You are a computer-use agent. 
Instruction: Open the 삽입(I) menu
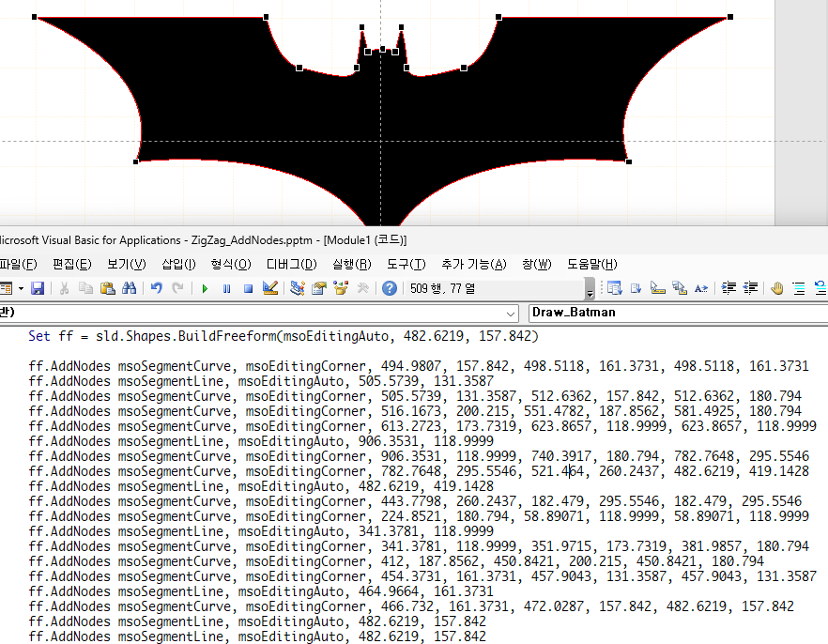pos(178,264)
